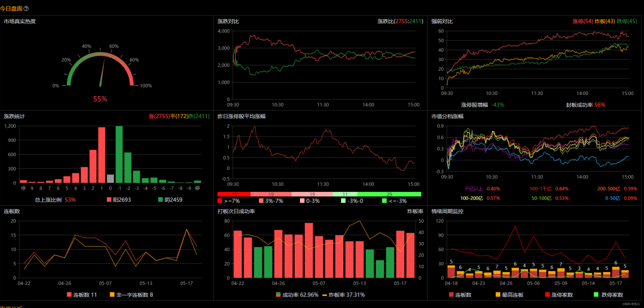This screenshot has height=308, width=644.
Task: Toggle the 阳2693 legend swatch
Action: [109, 200]
